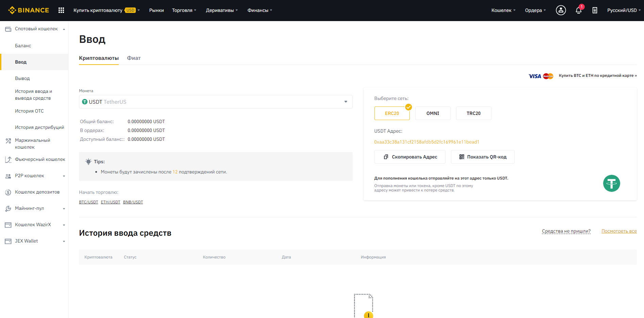Click the Visa Mastercard logos

tap(541, 76)
